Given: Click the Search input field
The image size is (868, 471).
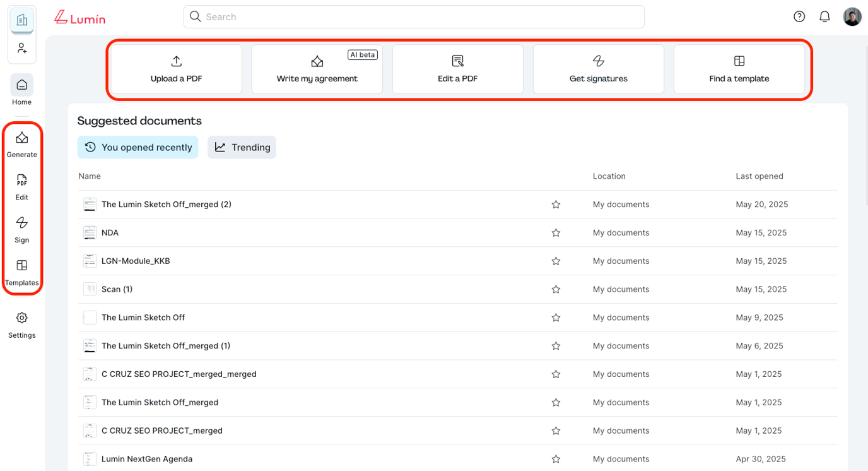Looking at the screenshot, I should [414, 17].
